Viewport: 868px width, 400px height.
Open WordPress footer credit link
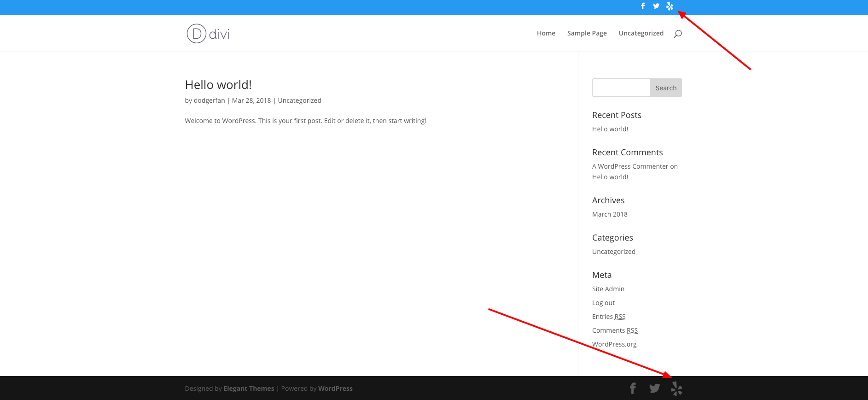tap(335, 388)
